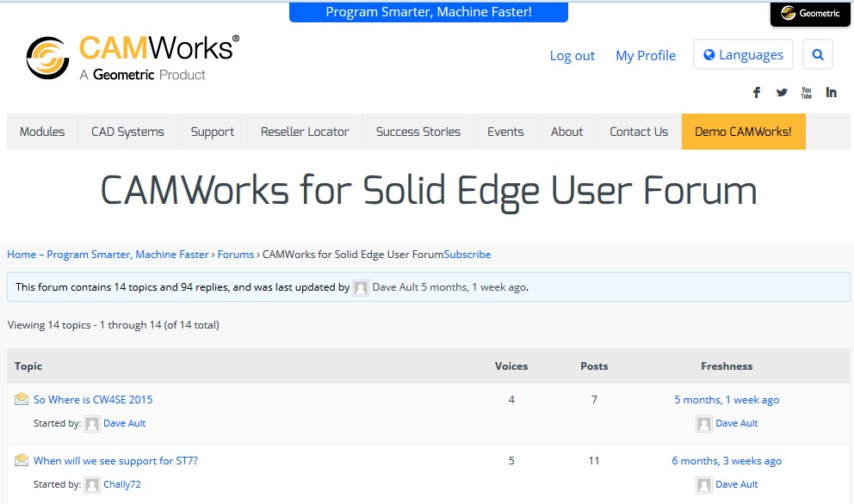Open the Twitter social icon
The width and height of the screenshot is (854, 504).
(x=782, y=93)
